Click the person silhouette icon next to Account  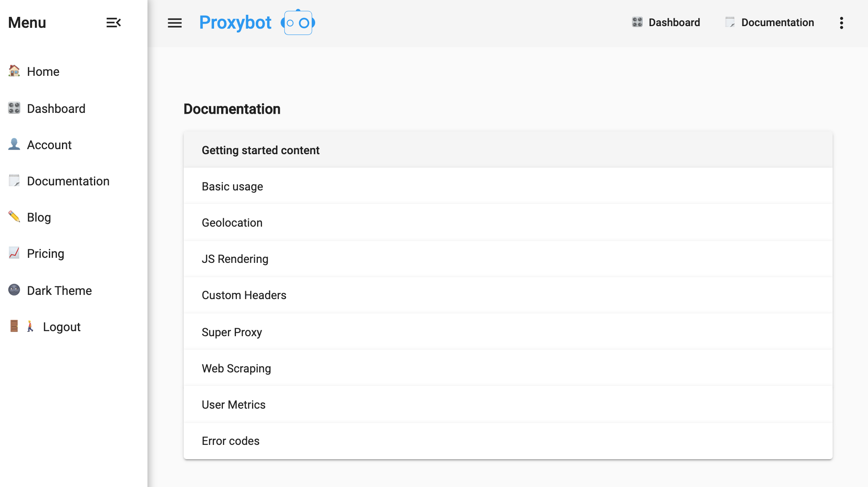[14, 144]
